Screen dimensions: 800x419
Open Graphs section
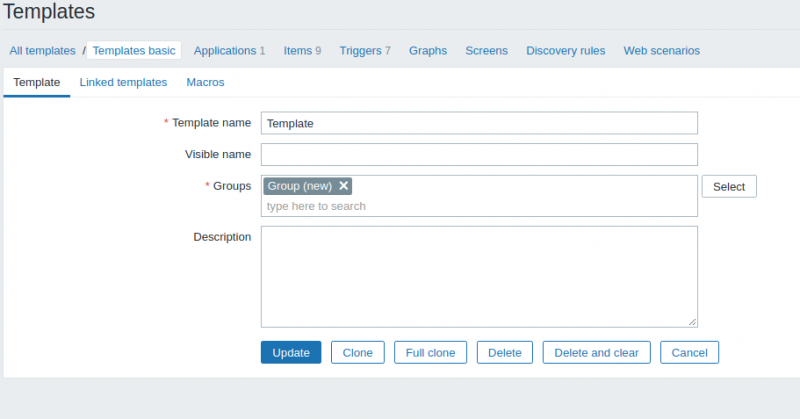(x=428, y=51)
